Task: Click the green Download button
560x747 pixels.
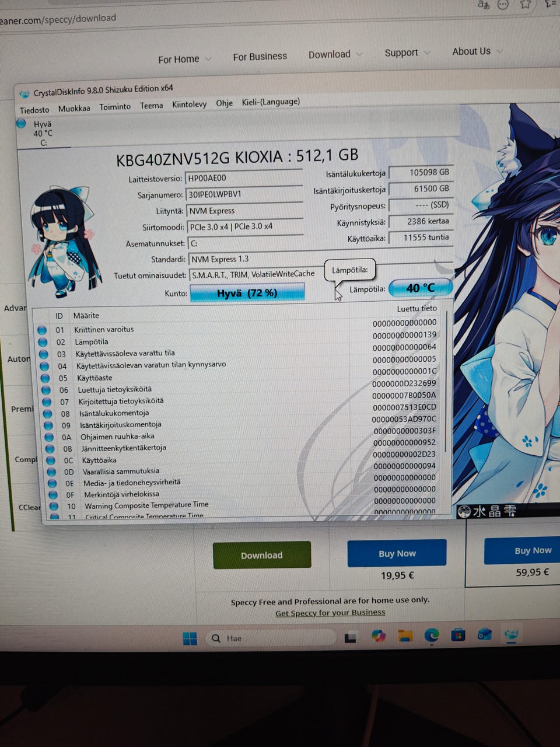Action: pyautogui.click(x=261, y=555)
